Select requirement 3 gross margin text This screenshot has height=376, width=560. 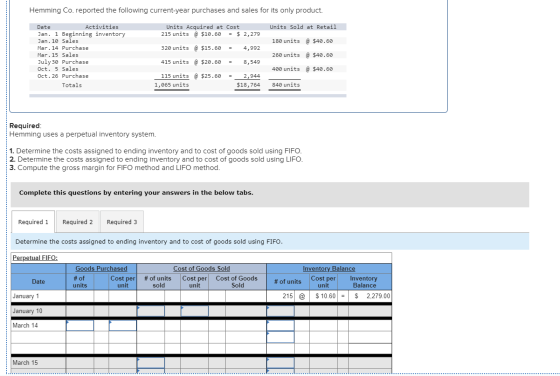(115, 168)
